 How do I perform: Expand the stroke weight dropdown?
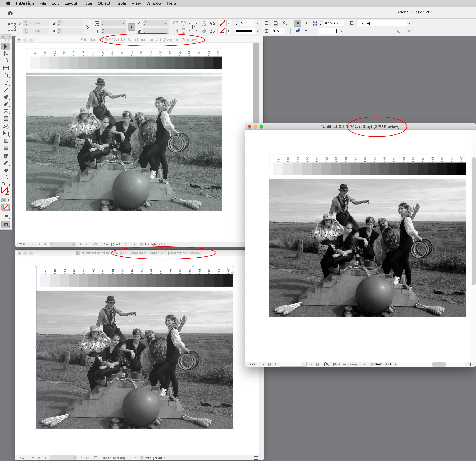pos(257,23)
